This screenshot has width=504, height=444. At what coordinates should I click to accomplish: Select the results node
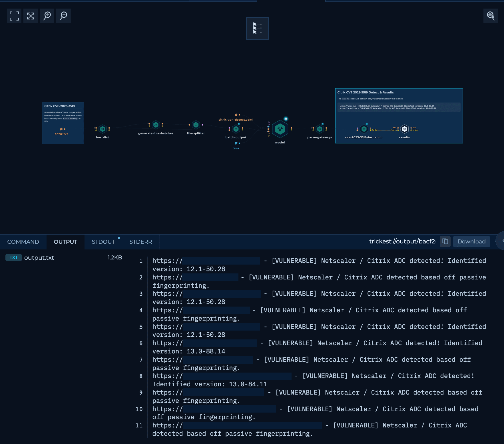tap(405, 129)
